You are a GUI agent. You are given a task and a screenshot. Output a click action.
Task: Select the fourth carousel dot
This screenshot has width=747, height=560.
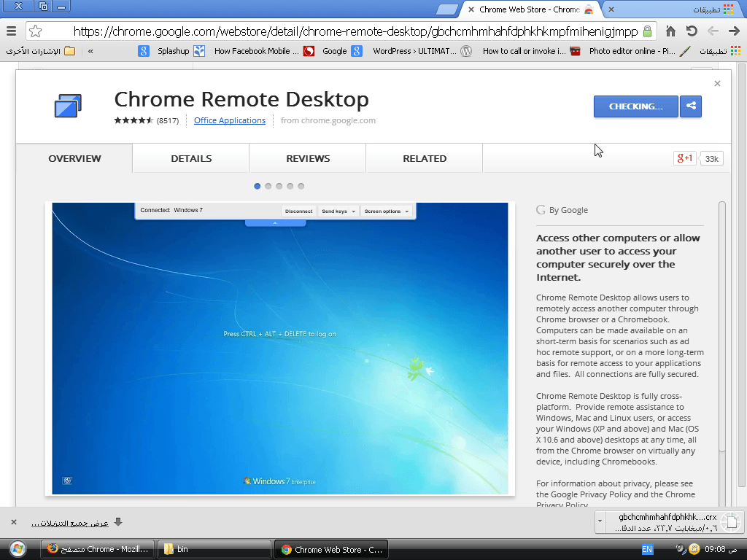290,186
